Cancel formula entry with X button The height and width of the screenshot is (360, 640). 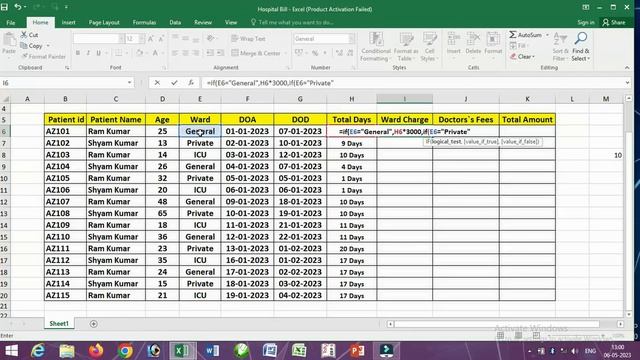157,83
